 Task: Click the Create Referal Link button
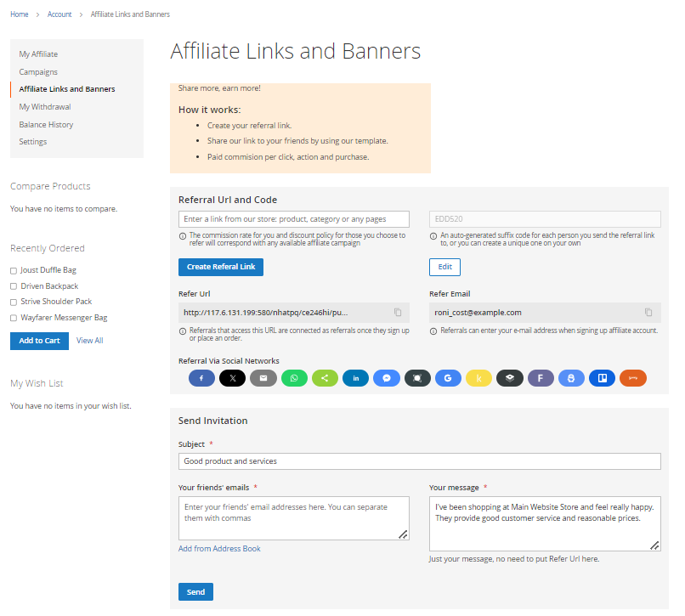(221, 267)
